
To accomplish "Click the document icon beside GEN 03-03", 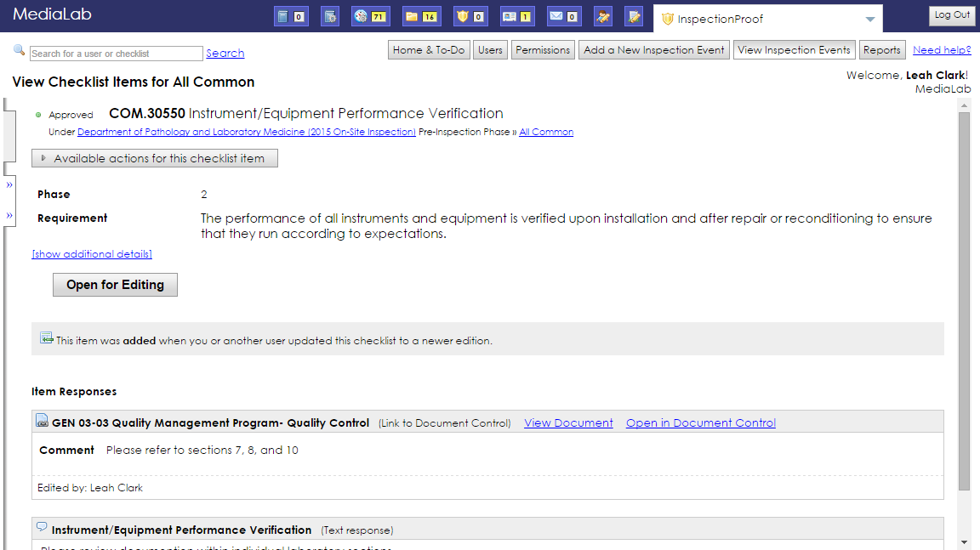I will 43,420.
